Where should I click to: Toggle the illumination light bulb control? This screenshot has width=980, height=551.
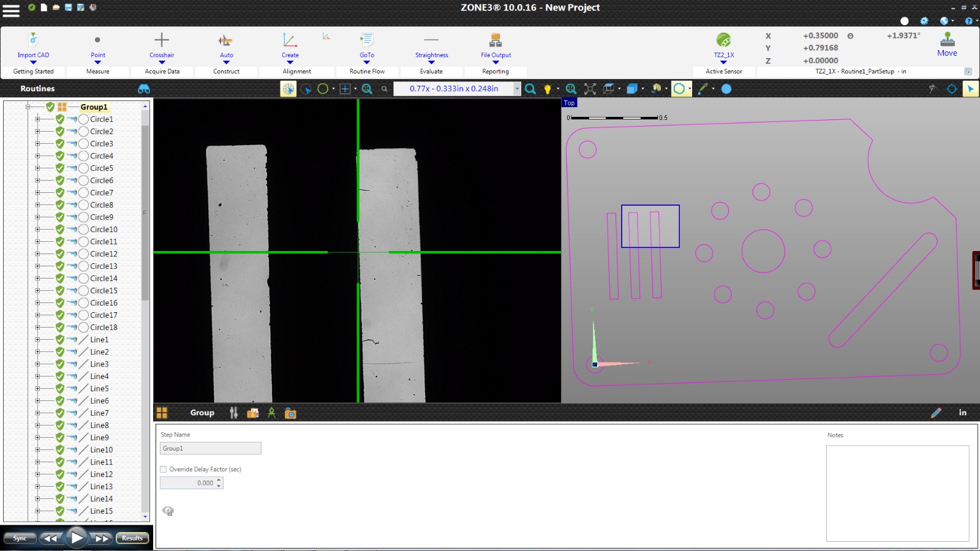[x=548, y=88]
